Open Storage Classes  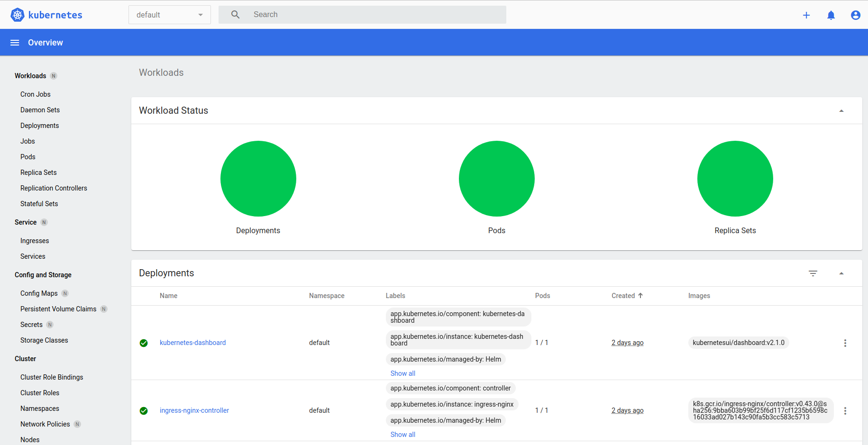pyautogui.click(x=44, y=340)
